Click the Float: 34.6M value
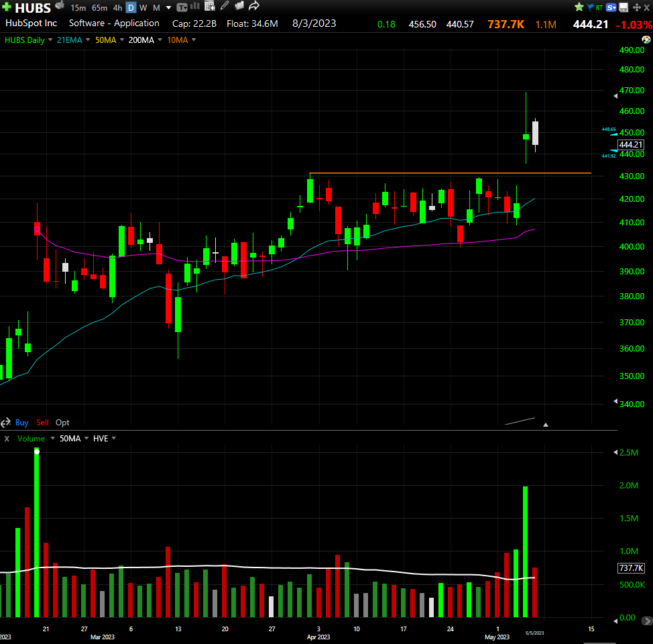653x644 pixels. coord(252,23)
